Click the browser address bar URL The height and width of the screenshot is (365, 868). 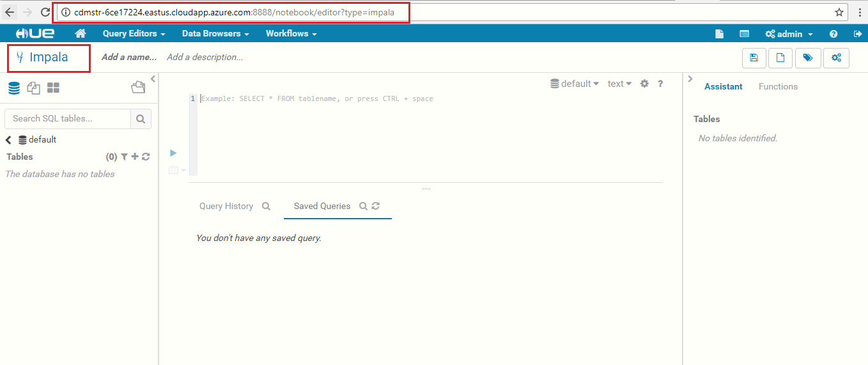pyautogui.click(x=234, y=12)
